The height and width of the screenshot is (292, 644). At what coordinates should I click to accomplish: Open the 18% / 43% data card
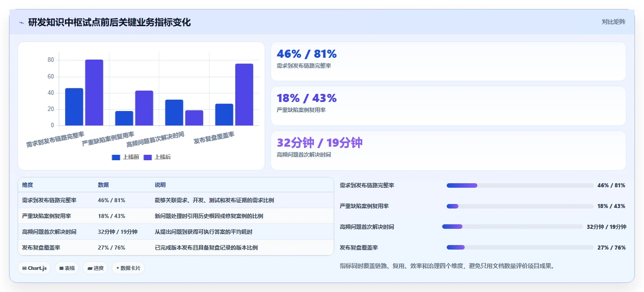point(448,106)
